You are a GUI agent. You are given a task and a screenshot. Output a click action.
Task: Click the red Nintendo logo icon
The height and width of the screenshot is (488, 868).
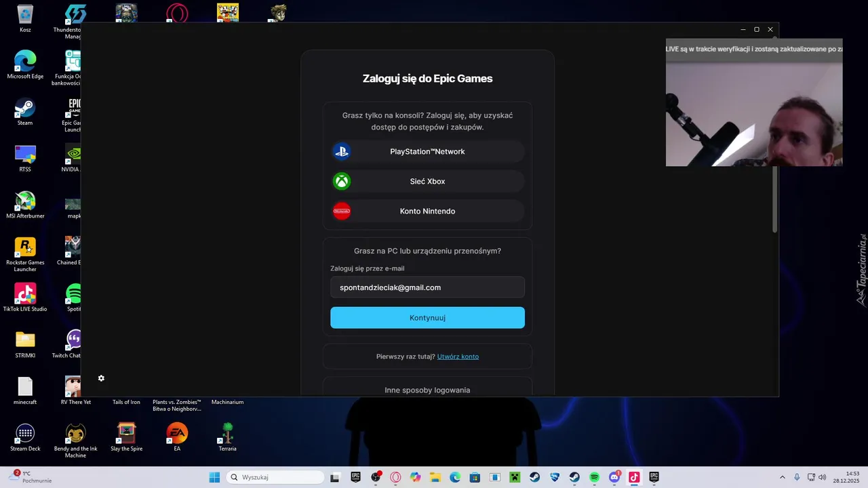click(x=342, y=211)
